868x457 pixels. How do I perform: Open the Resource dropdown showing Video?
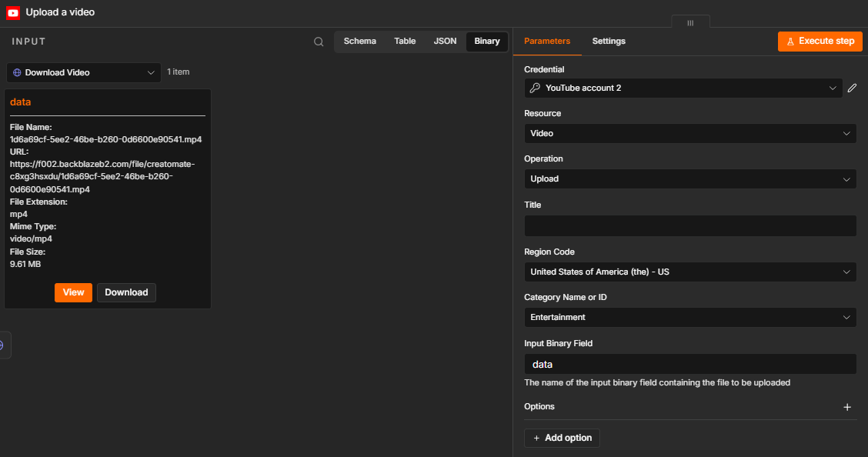click(x=690, y=133)
